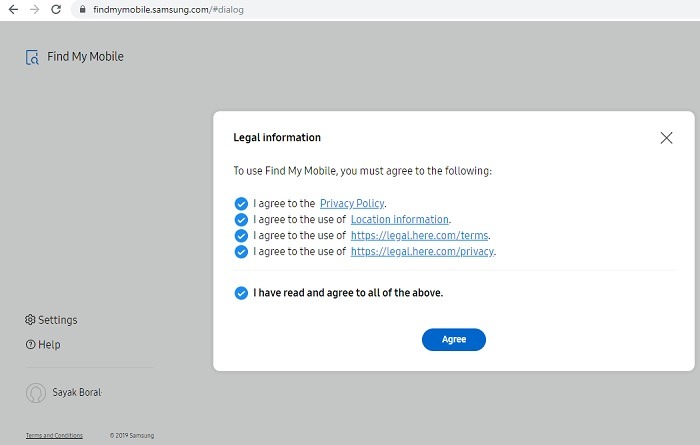
Task: Click the padlock site security icon
Action: point(81,10)
